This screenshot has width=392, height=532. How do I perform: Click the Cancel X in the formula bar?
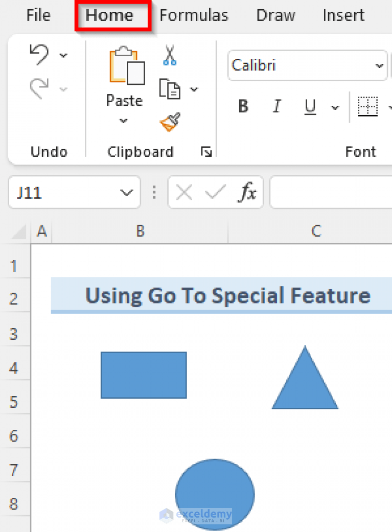click(x=183, y=192)
